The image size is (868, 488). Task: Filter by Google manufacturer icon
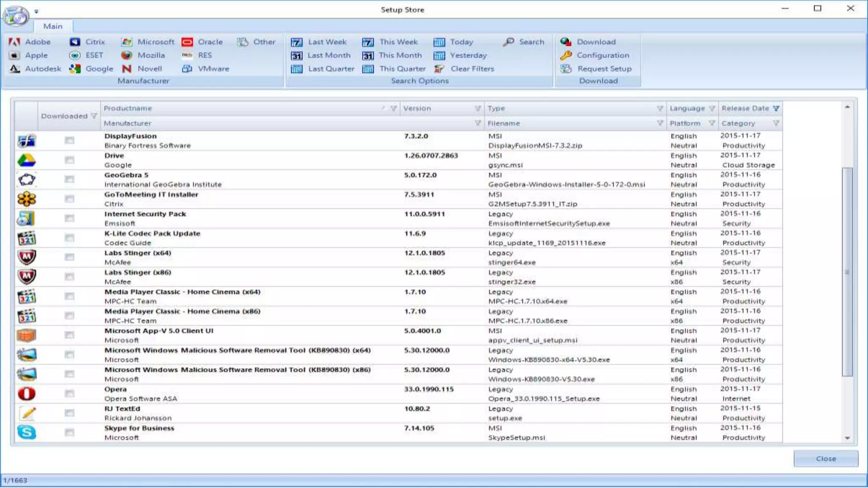[75, 69]
